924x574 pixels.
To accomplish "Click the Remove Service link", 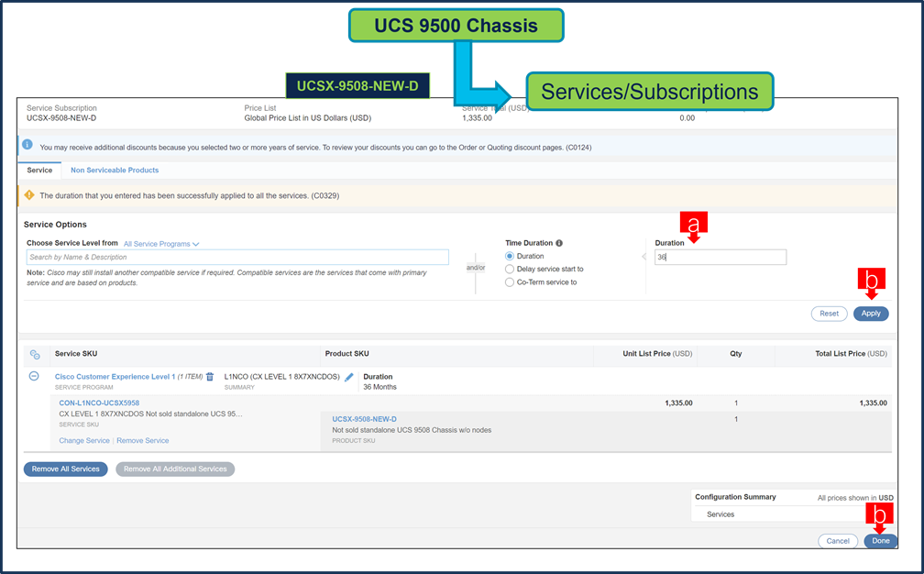I will point(143,441).
